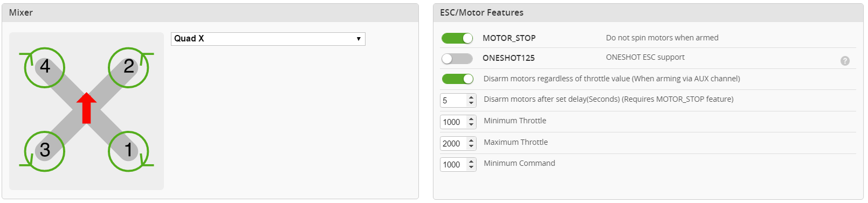Screen dimensions: 868x203
Task: Enable the ONESHOT125 toggle
Action: click(x=457, y=59)
